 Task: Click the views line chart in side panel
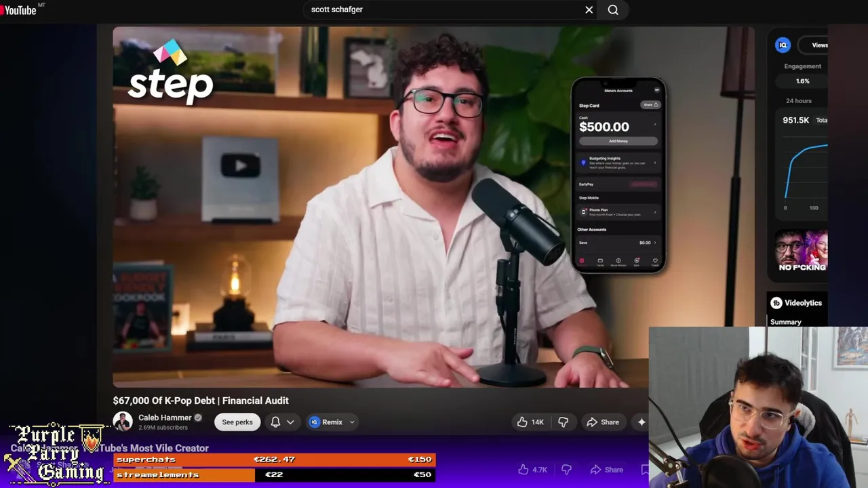[806, 173]
